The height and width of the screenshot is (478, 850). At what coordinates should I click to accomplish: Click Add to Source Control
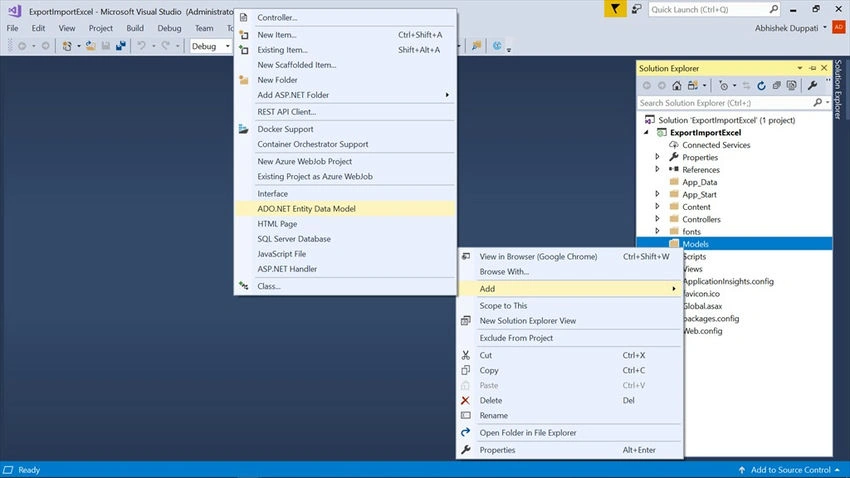pos(790,470)
